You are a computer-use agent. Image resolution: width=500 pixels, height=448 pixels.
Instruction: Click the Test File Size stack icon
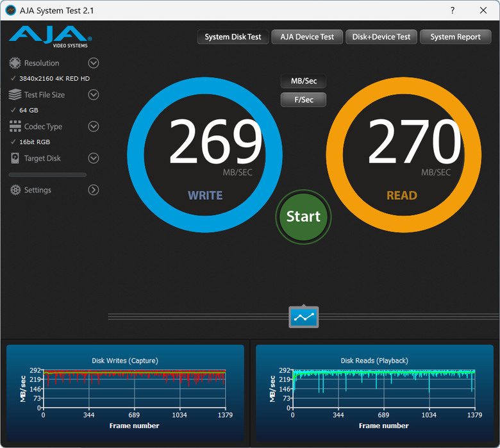pyautogui.click(x=15, y=95)
